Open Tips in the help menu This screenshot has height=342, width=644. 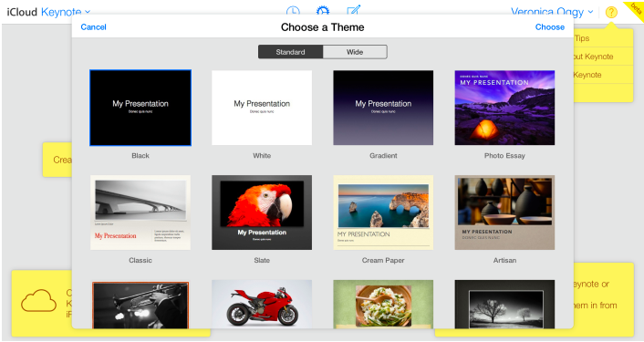[x=603, y=38]
